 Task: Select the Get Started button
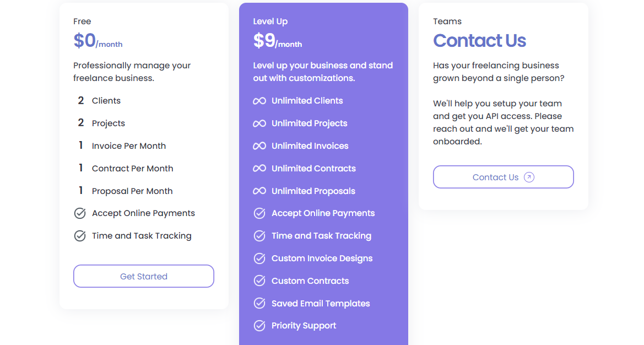(143, 276)
